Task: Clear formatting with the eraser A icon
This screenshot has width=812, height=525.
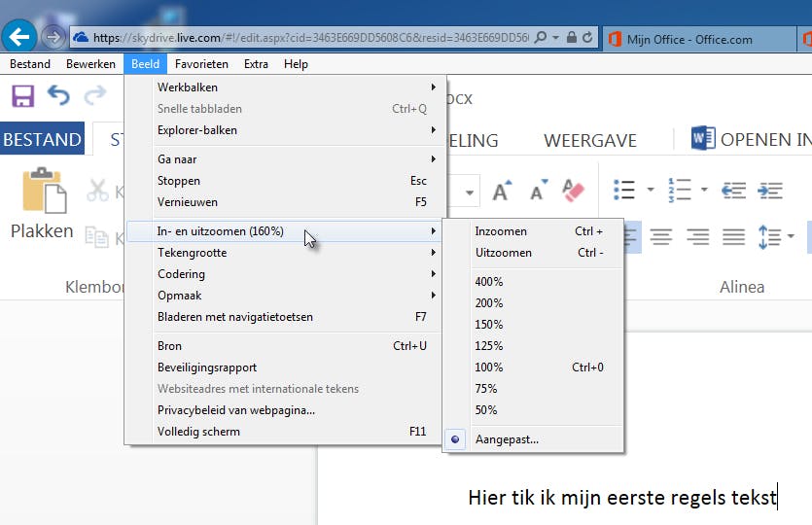Action: (574, 191)
